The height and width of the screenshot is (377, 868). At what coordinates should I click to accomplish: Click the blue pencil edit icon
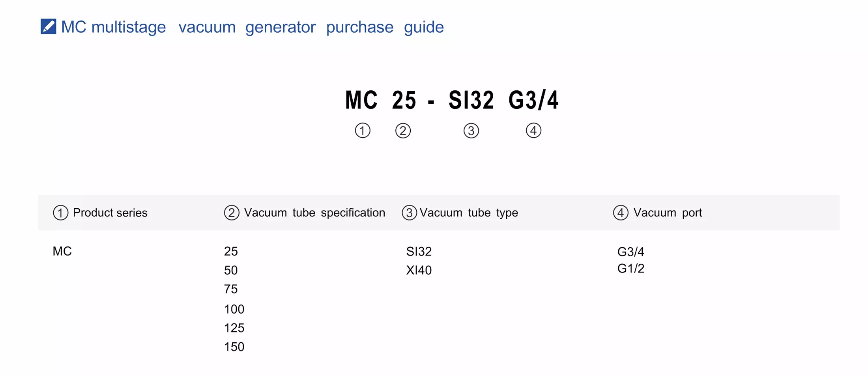48,27
